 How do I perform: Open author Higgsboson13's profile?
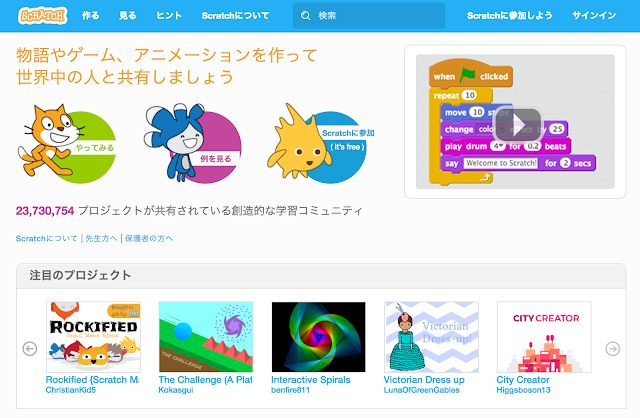(x=523, y=390)
